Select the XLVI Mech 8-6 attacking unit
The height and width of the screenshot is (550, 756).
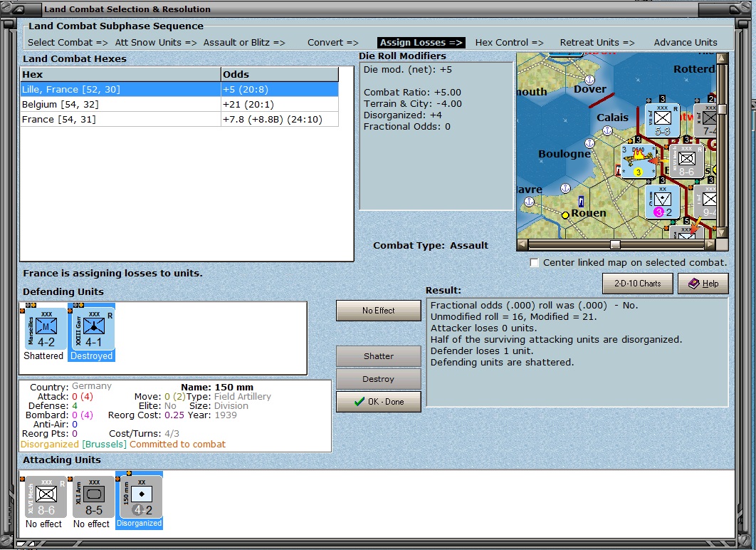46,497
